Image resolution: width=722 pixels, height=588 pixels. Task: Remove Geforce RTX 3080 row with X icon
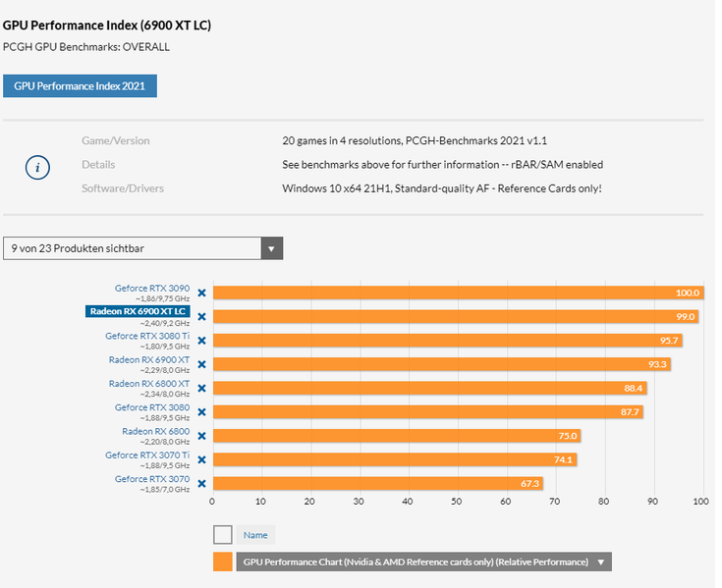coord(201,412)
